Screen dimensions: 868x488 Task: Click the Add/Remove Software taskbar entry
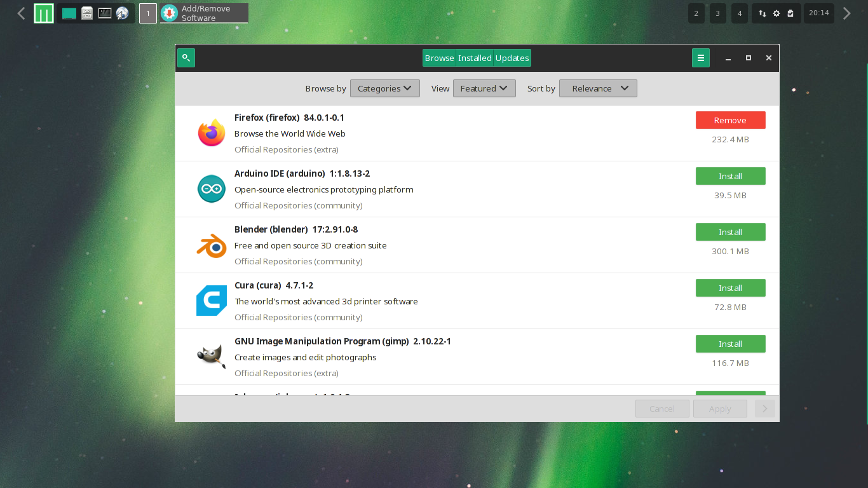pyautogui.click(x=204, y=13)
